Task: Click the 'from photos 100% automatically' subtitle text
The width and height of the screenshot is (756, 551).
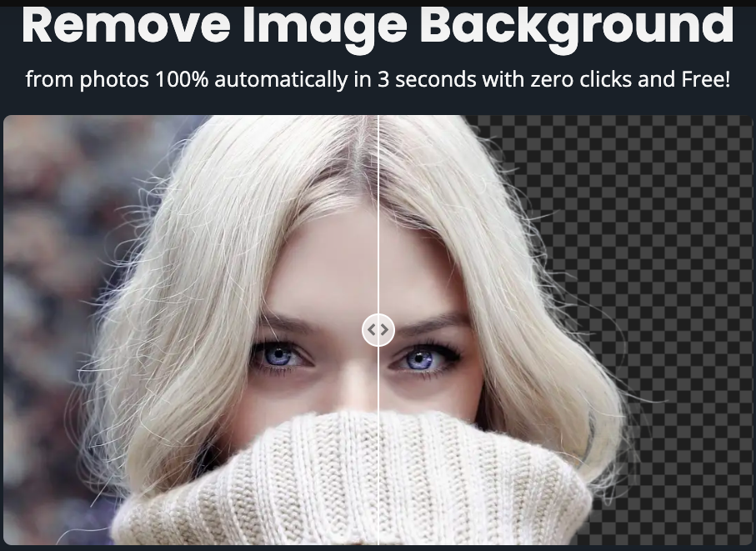Action: coord(378,79)
